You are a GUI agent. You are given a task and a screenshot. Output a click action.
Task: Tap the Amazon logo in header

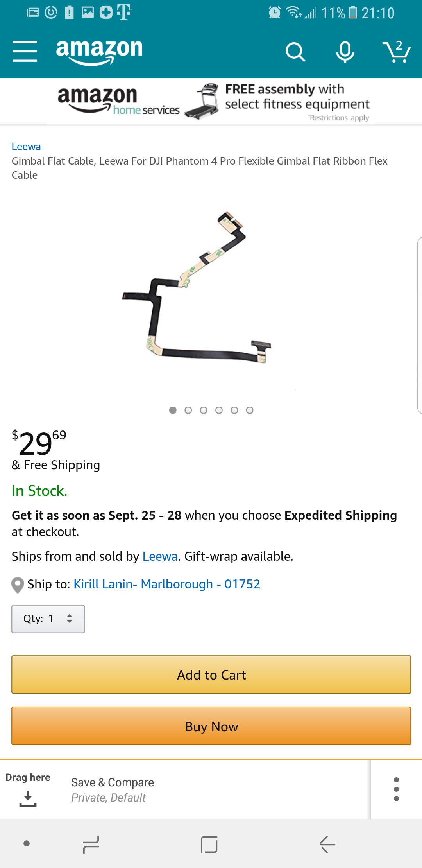(x=99, y=52)
